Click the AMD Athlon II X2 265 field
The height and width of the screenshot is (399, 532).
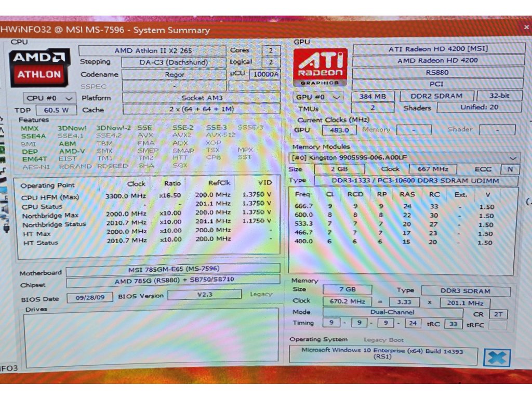[152, 50]
